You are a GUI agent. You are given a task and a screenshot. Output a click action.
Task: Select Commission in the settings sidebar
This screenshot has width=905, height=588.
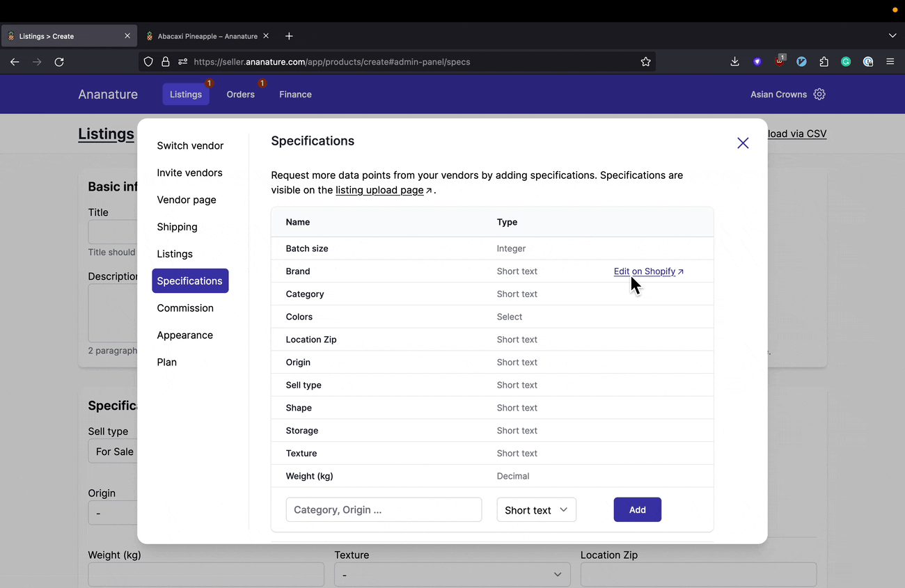tap(185, 308)
